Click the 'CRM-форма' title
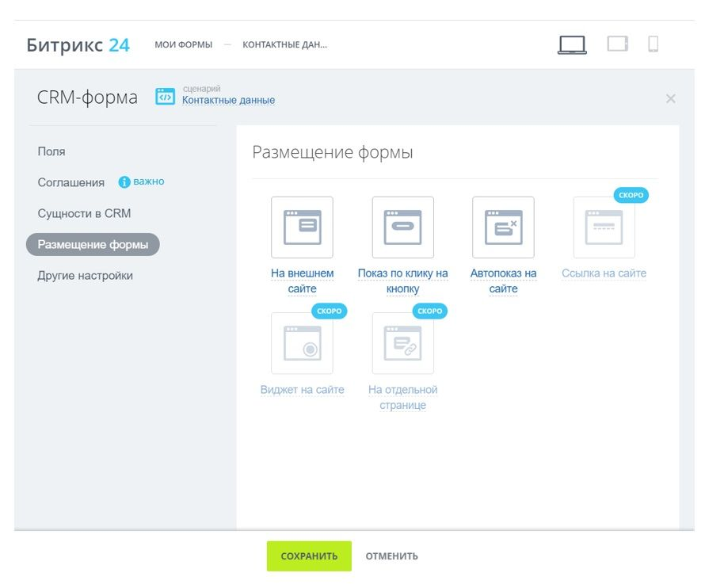 [x=87, y=97]
